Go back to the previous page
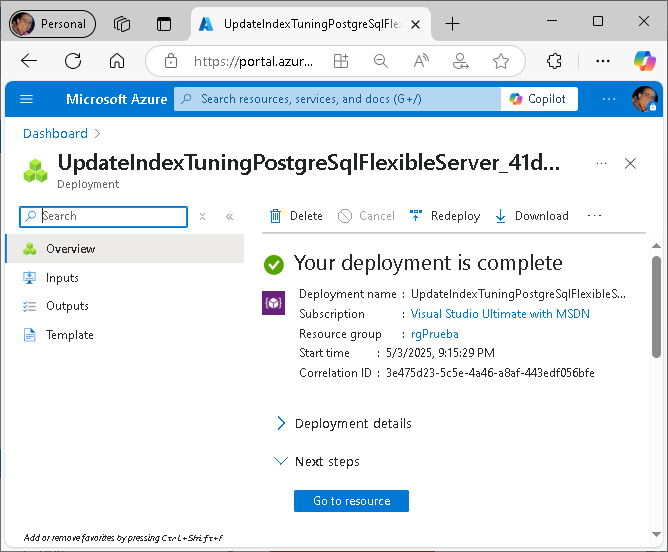This screenshot has width=668, height=552. tap(29, 61)
